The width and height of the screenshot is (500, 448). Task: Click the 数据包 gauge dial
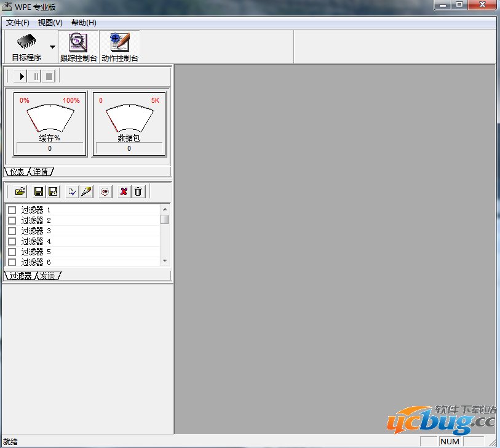point(129,118)
